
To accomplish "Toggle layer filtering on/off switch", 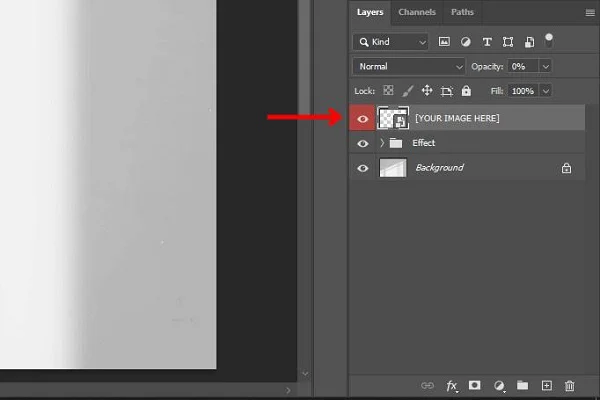I will pos(549,40).
